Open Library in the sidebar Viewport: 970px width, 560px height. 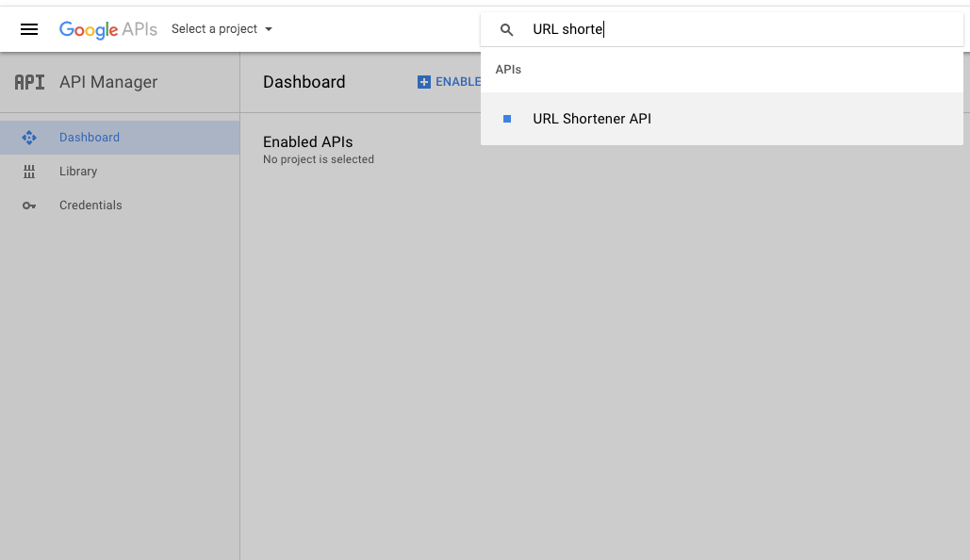click(x=120, y=172)
